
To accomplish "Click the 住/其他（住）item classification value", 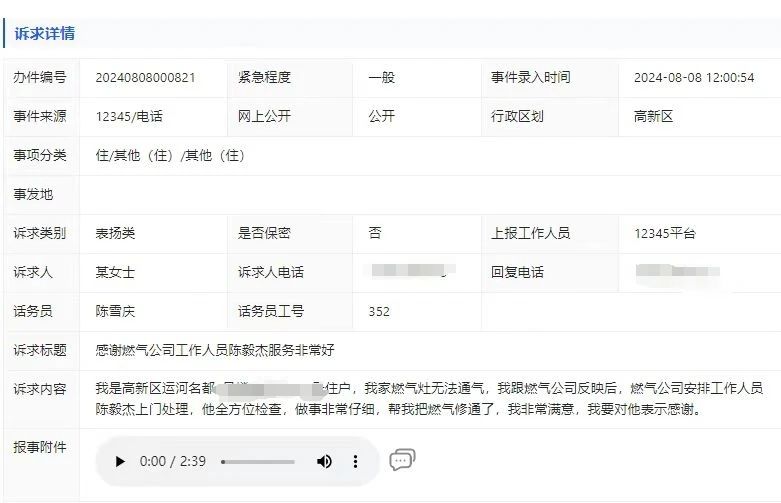I will [x=170, y=155].
